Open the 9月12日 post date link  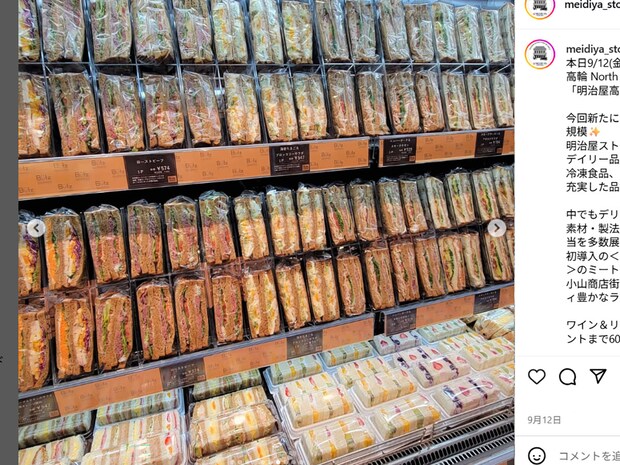click(544, 420)
